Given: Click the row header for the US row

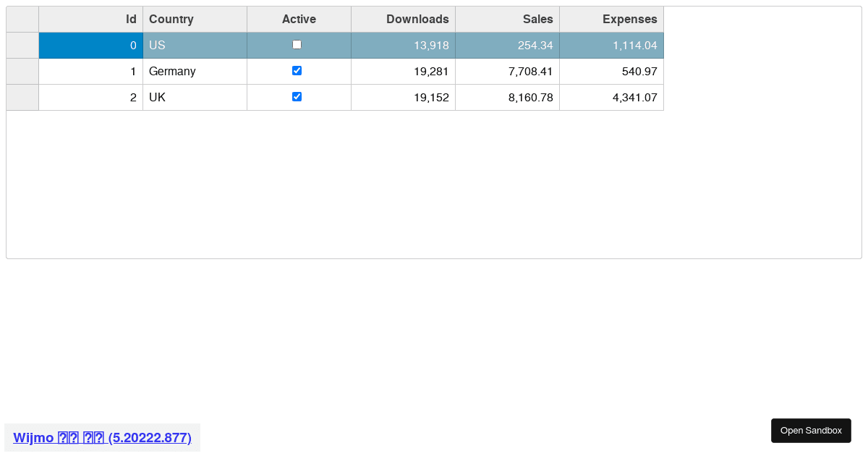Looking at the screenshot, I should (x=22, y=45).
